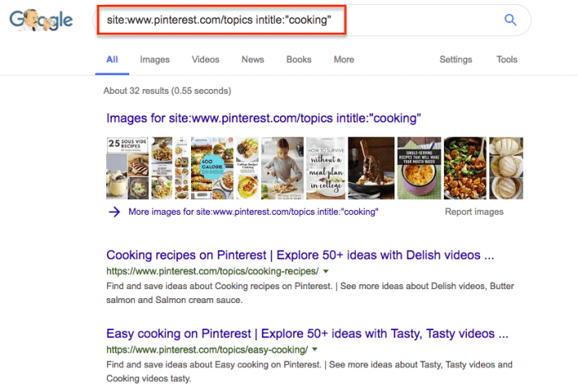Viewport: 578px width, 392px height.
Task: Open the meal plan in college thumbnail
Action: [326, 168]
